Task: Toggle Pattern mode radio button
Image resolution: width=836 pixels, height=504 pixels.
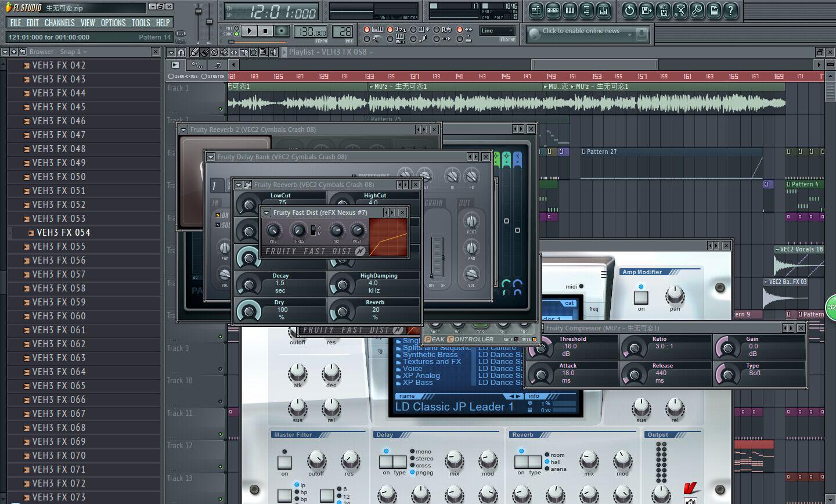Action: click(237, 28)
